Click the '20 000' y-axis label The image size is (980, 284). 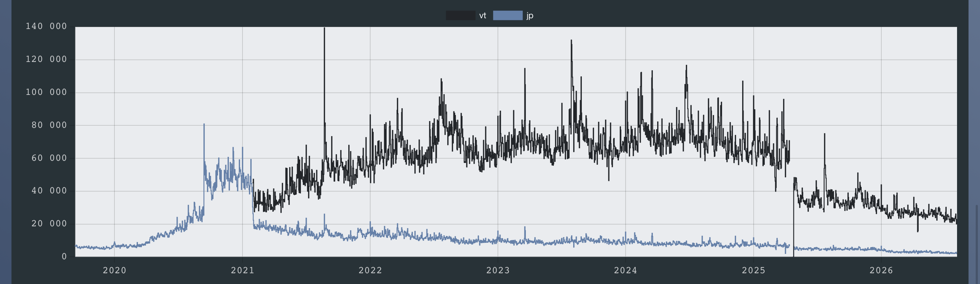(x=50, y=223)
